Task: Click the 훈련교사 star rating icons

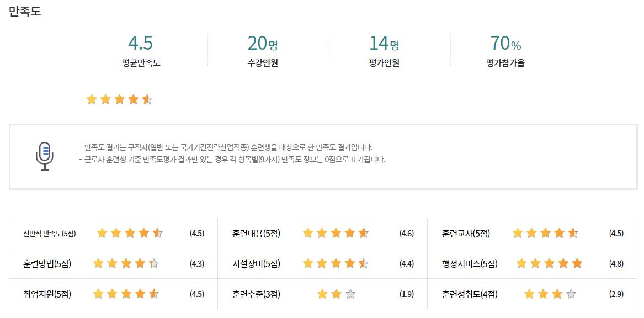Action: 545,234
